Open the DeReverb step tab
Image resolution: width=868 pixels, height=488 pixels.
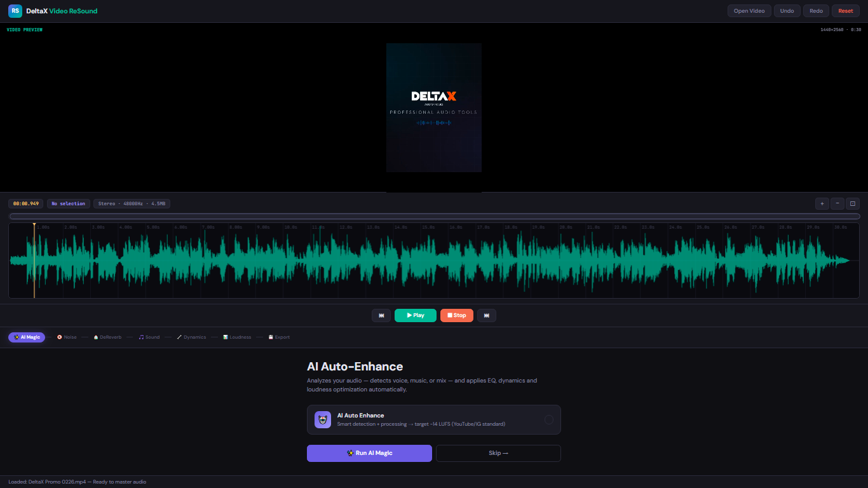coord(107,337)
